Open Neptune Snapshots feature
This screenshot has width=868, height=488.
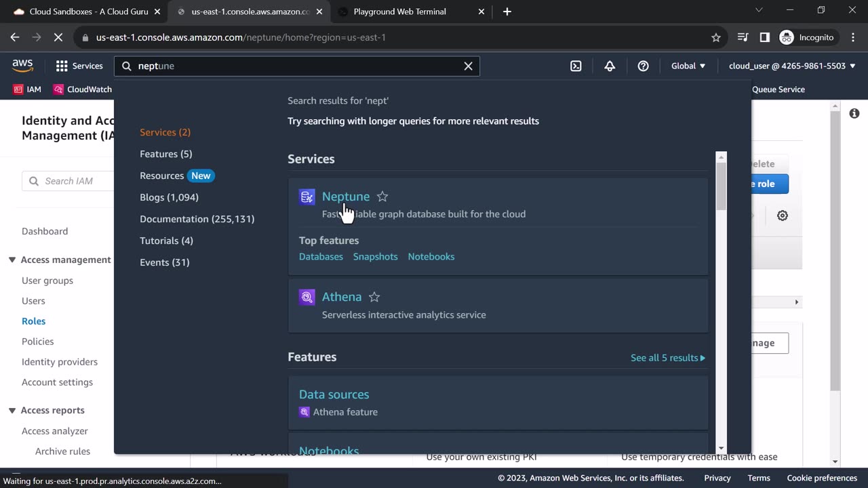(375, 257)
